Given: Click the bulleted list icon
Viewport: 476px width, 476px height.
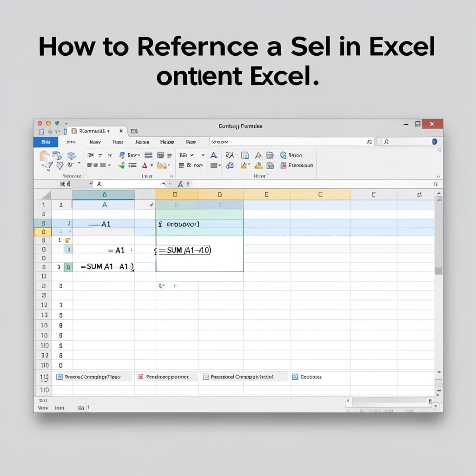Looking at the screenshot, I should (132, 165).
